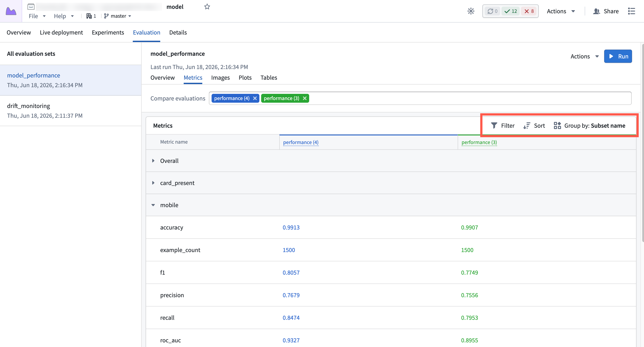Switch to the Live deployment tab
The width and height of the screenshot is (644, 347).
[61, 33]
